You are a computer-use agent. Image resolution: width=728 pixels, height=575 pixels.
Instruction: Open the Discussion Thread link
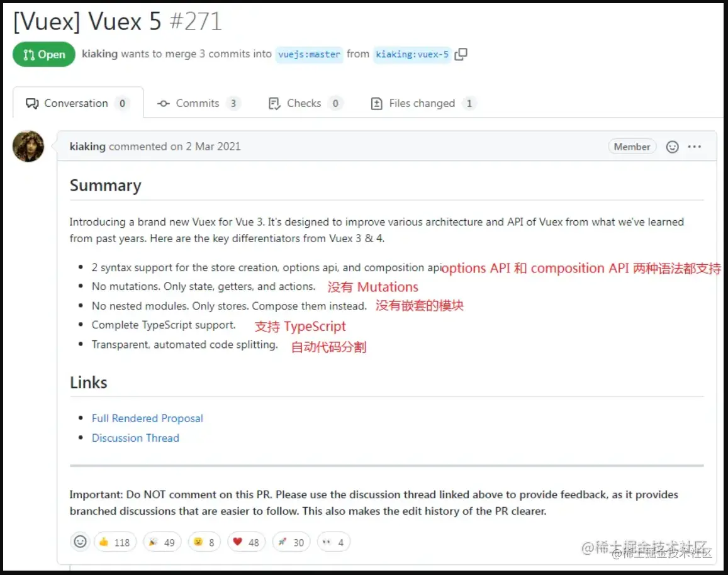click(135, 438)
